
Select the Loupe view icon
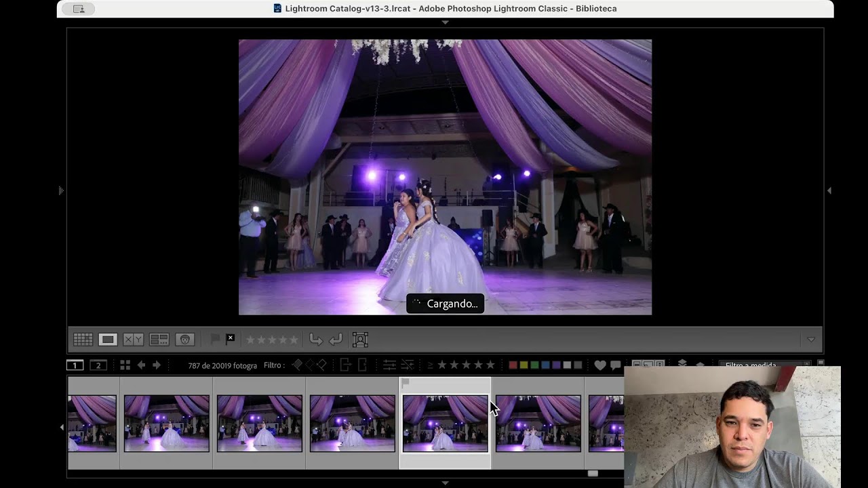coord(108,340)
